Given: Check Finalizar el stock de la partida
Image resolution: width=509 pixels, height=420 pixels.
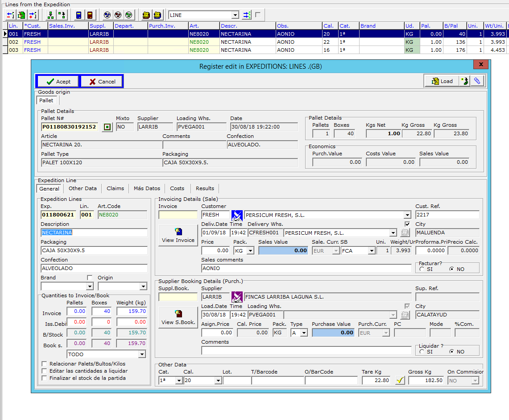Looking at the screenshot, I should pyautogui.click(x=44, y=378).
